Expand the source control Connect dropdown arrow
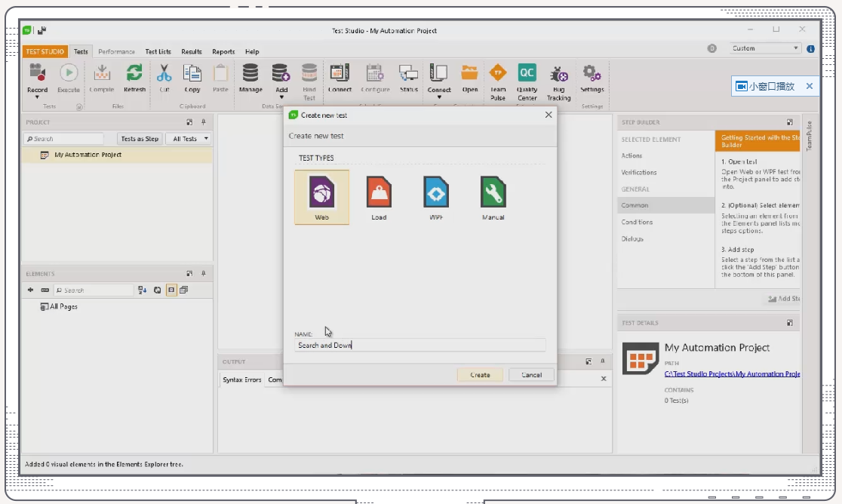 (x=438, y=97)
